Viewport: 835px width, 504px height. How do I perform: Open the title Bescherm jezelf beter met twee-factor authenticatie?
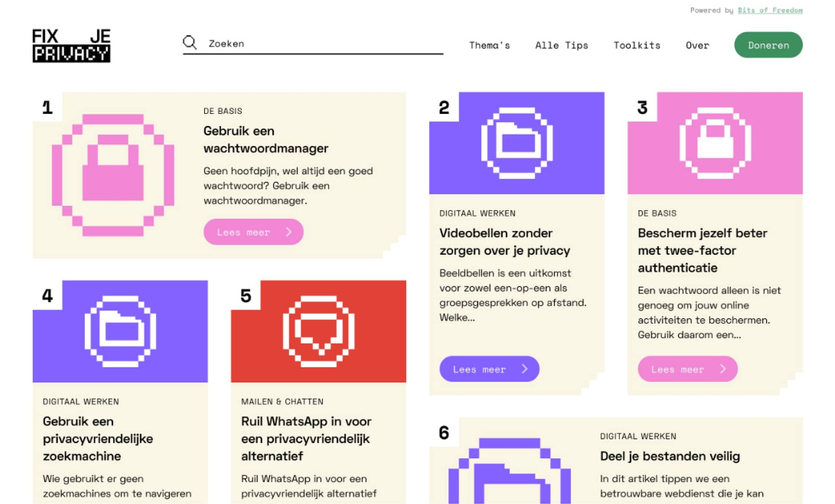click(x=703, y=251)
